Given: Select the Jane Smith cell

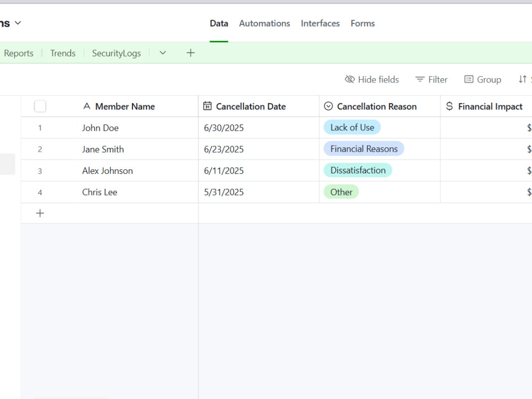Looking at the screenshot, I should [137, 149].
